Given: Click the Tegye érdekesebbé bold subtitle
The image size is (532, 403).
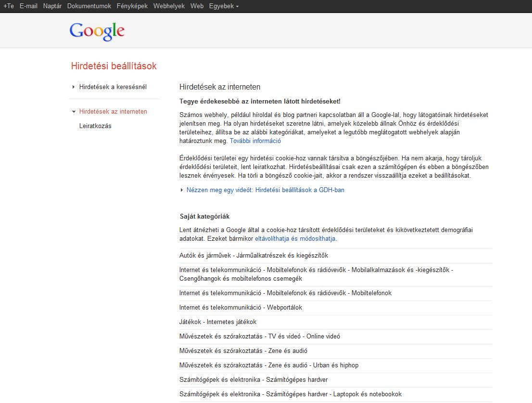Looking at the screenshot, I should (x=260, y=102).
